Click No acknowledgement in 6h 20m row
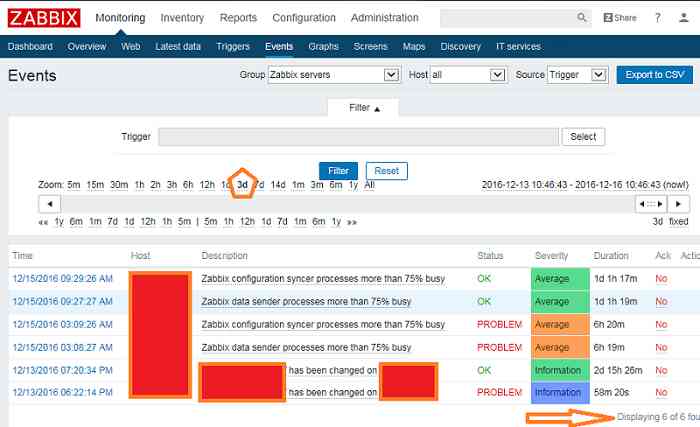Screen dimensions: 700x427 pyautogui.click(x=661, y=324)
